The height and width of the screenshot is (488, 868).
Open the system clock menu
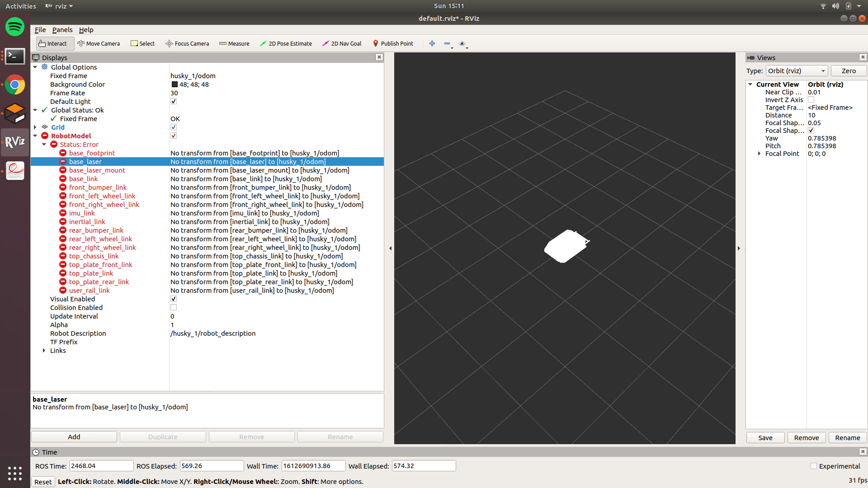pos(449,6)
